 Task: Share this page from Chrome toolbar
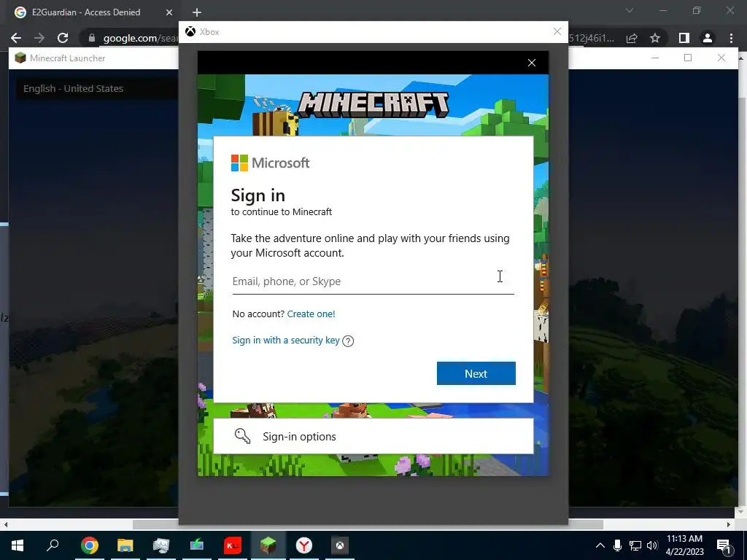(632, 38)
